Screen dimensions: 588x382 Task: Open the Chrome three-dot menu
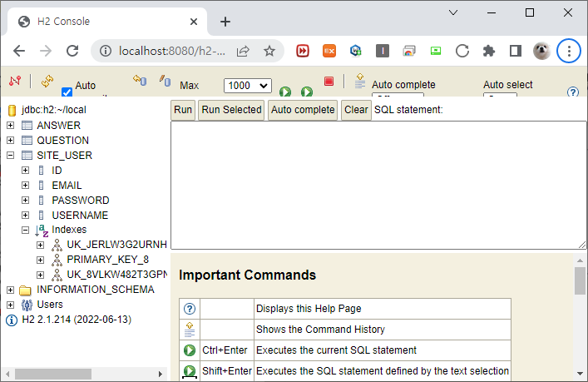coord(569,51)
